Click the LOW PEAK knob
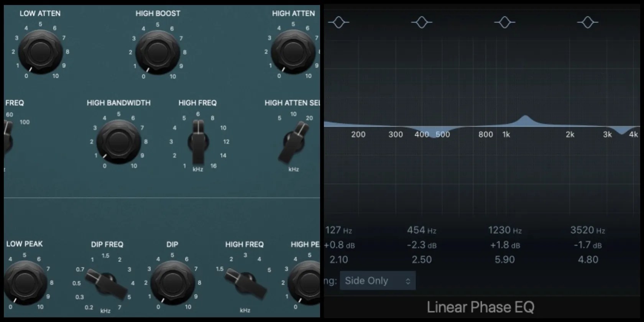This screenshot has width=644, height=322. click(x=25, y=283)
